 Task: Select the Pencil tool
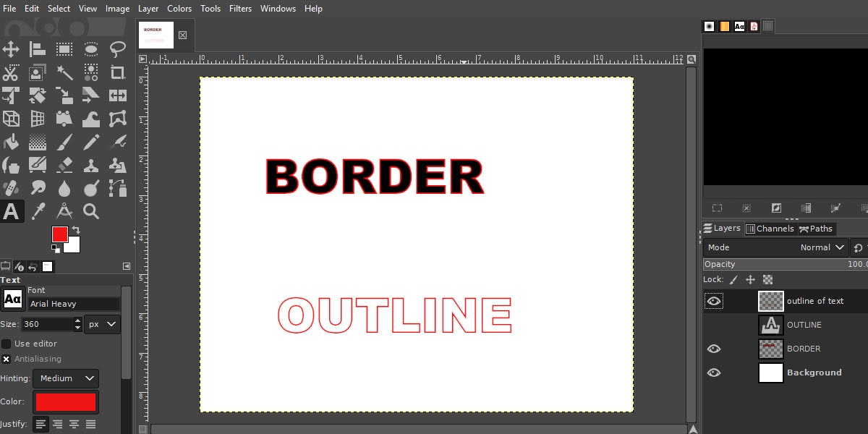pos(91,142)
